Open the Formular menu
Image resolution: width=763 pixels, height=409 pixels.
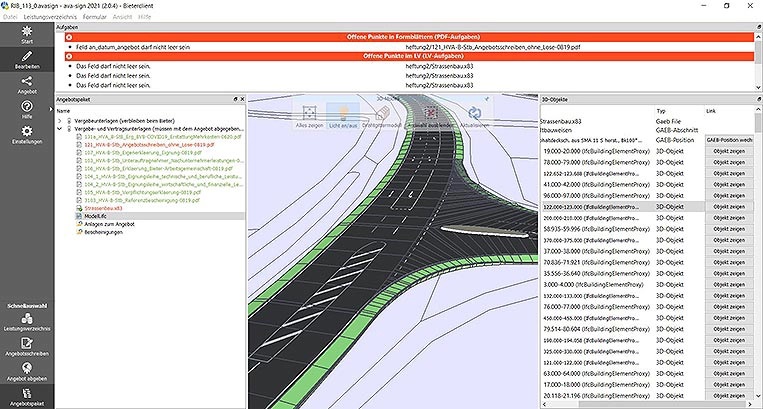[x=94, y=17]
